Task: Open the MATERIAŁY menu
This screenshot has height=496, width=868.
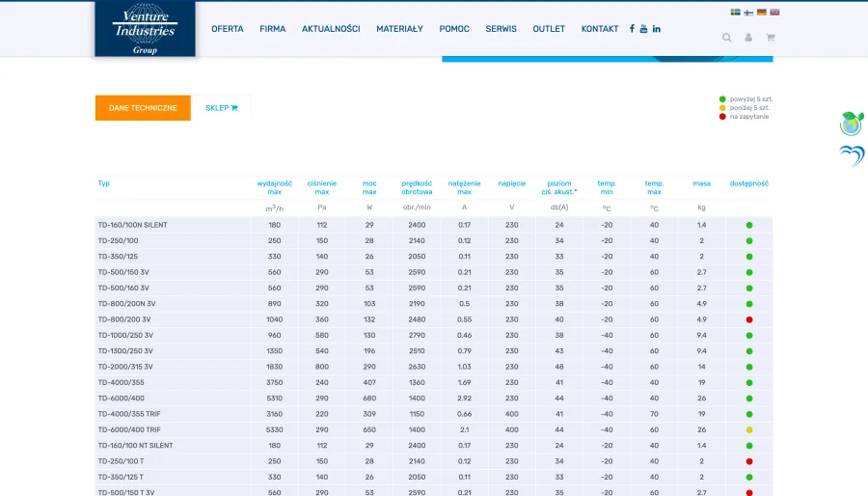Action: point(399,29)
